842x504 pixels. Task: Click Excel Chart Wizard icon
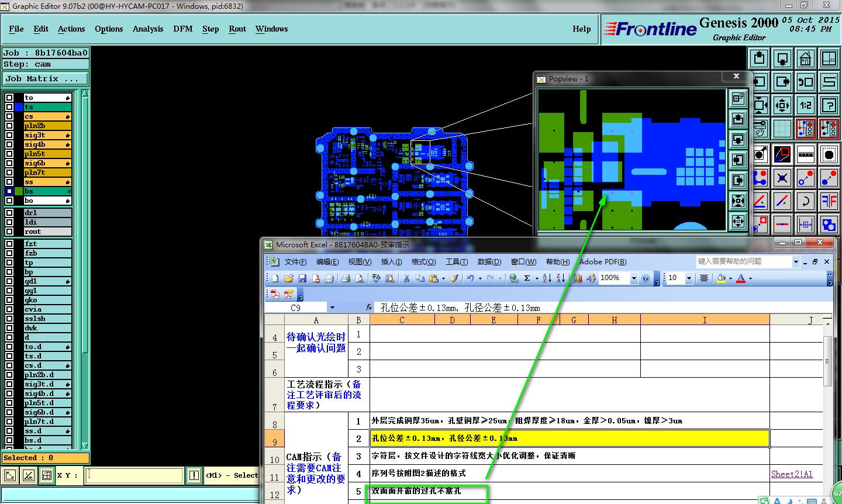coord(578,278)
